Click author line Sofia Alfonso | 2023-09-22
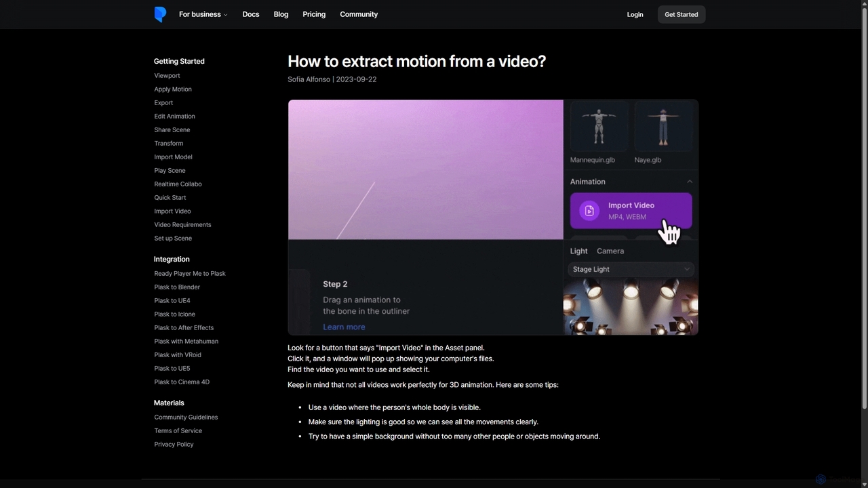 coord(332,79)
